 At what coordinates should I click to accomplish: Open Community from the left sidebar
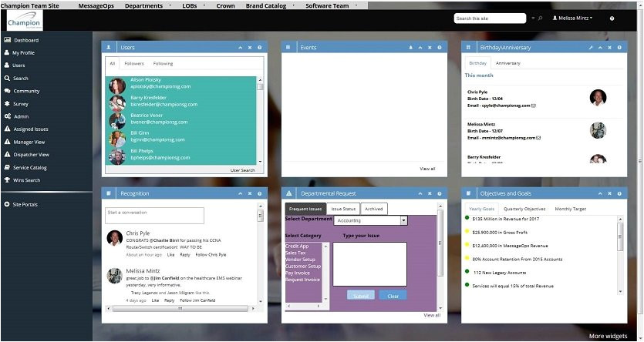[26, 91]
